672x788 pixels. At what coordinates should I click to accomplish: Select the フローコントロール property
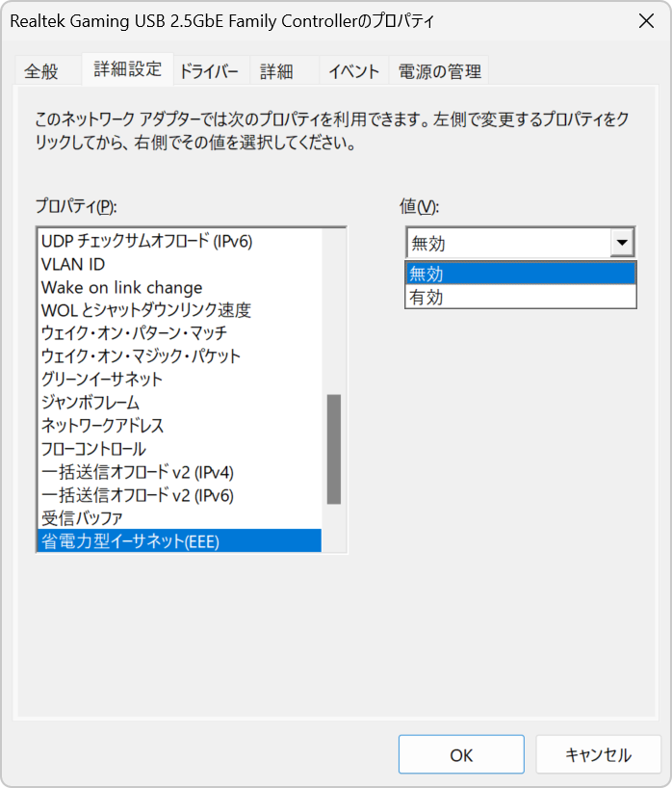[x=93, y=449]
